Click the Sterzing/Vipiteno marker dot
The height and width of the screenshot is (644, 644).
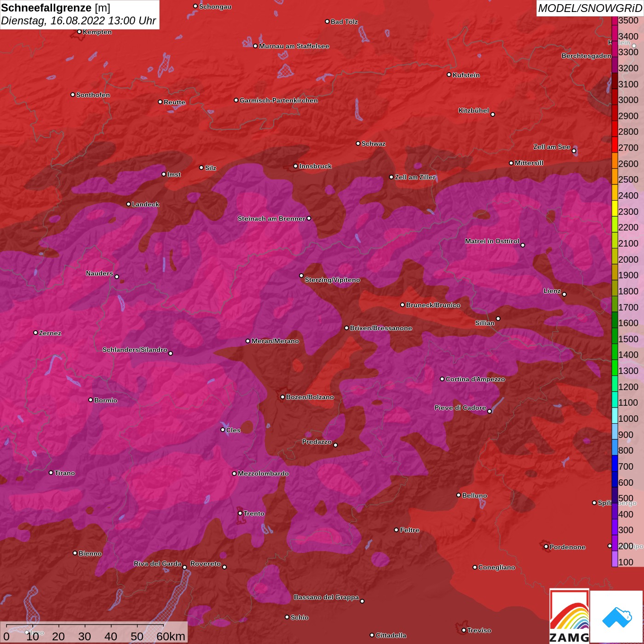[301, 276]
